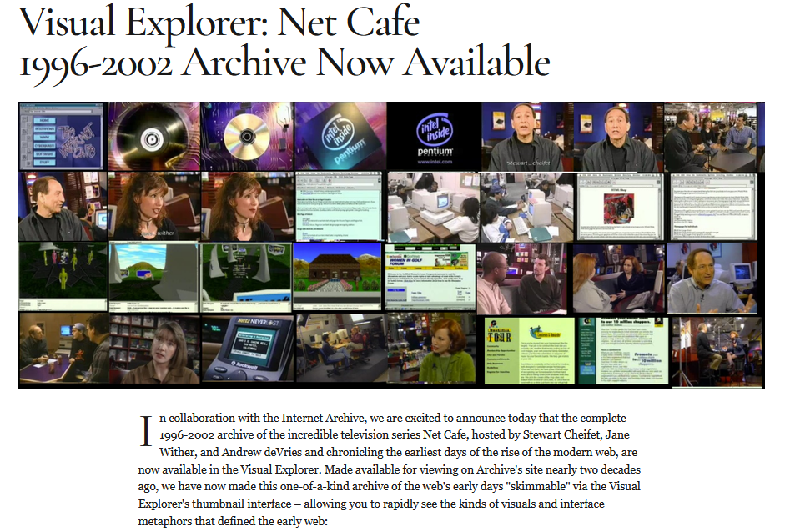
Task: Open the green-tinted browser text page frame
Action: [x=339, y=206]
